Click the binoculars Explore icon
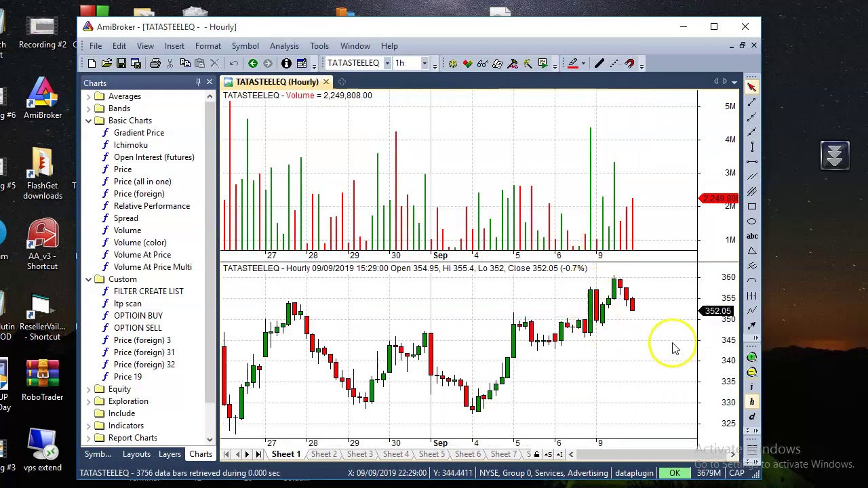The image size is (868, 488). click(483, 63)
